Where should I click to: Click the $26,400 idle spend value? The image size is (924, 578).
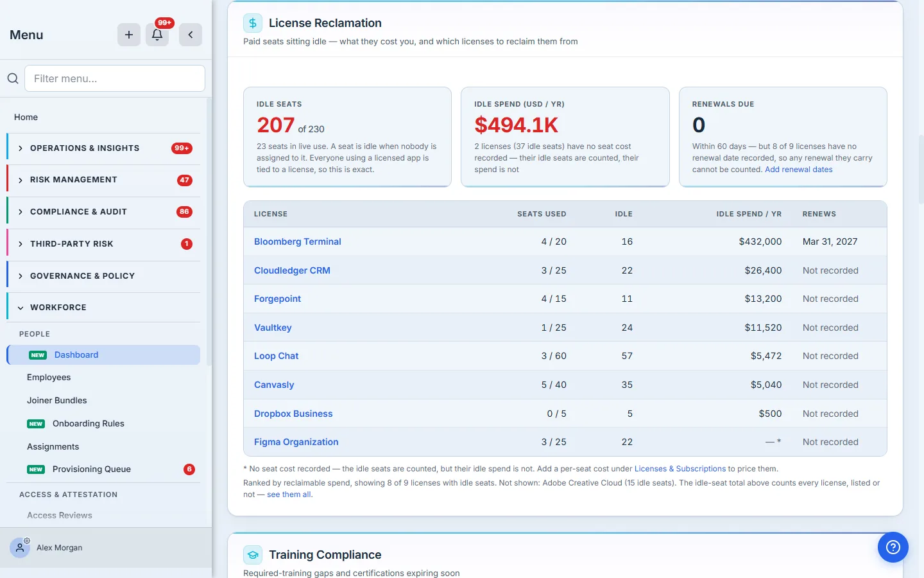pos(764,270)
